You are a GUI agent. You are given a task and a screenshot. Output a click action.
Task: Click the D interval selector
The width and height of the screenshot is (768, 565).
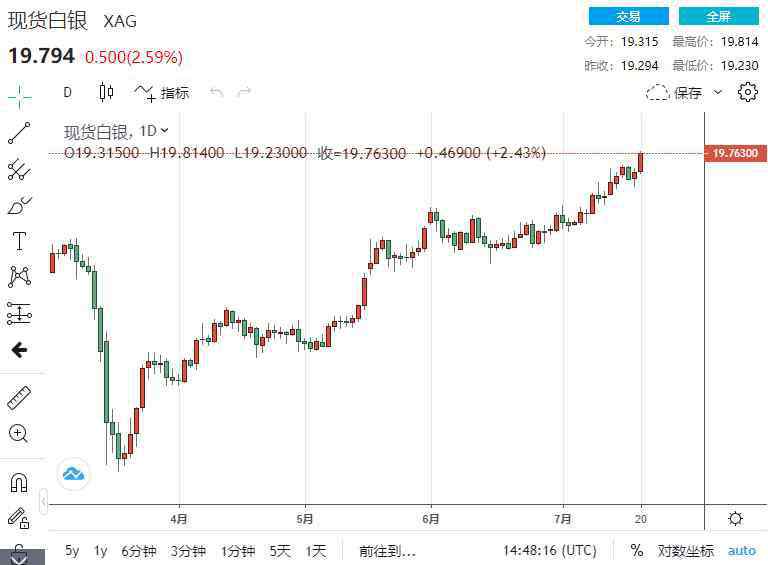click(x=68, y=92)
